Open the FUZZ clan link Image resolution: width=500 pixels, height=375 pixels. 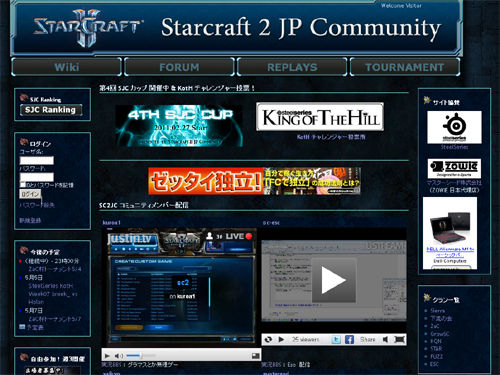click(436, 356)
